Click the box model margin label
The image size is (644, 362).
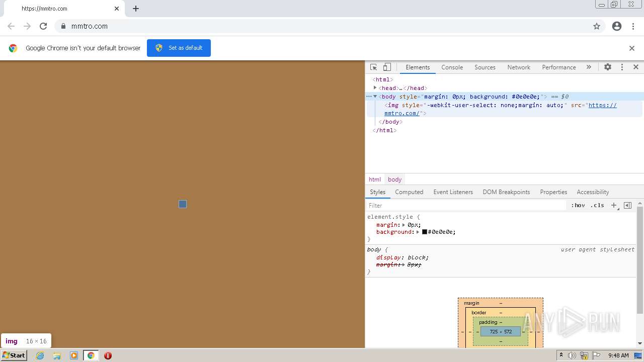[471, 303]
